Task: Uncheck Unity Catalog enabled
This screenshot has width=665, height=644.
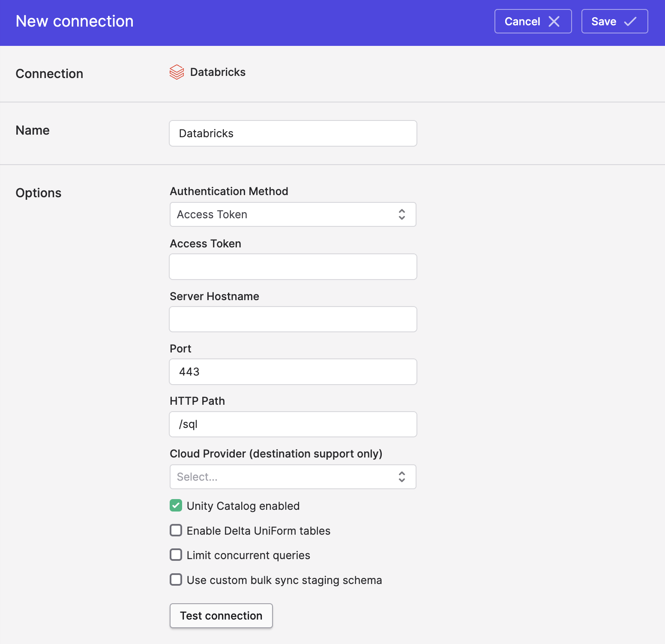Action: point(176,506)
